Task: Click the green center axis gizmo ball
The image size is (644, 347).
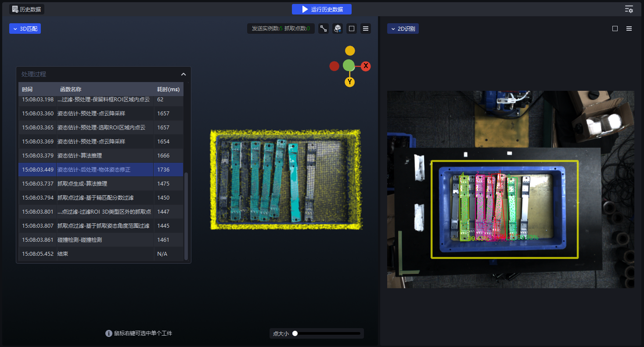Action: coord(349,66)
